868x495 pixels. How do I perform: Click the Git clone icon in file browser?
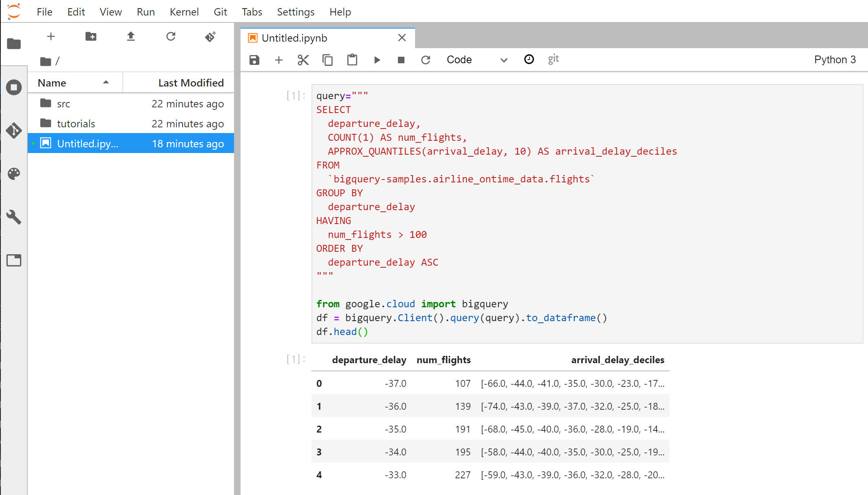click(210, 37)
